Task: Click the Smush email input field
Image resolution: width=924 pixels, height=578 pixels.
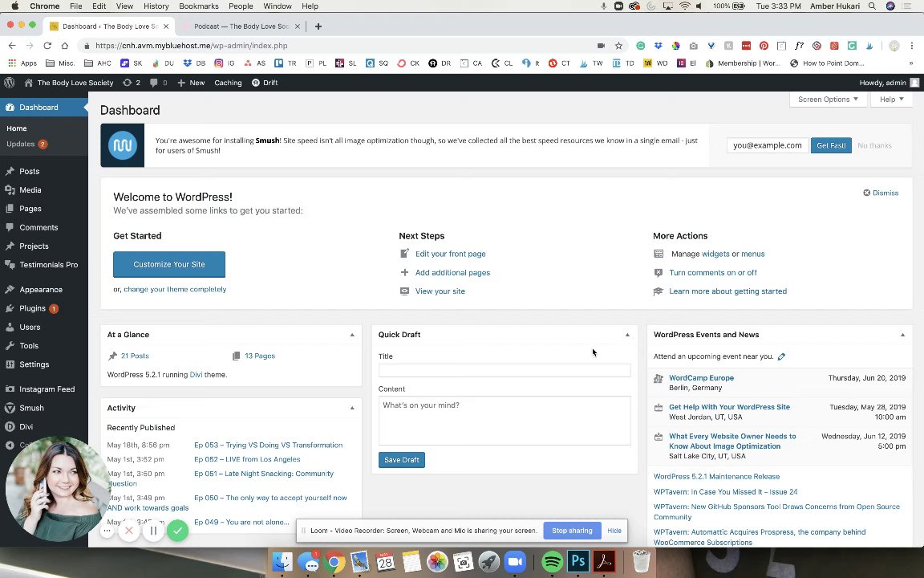Action: point(768,145)
